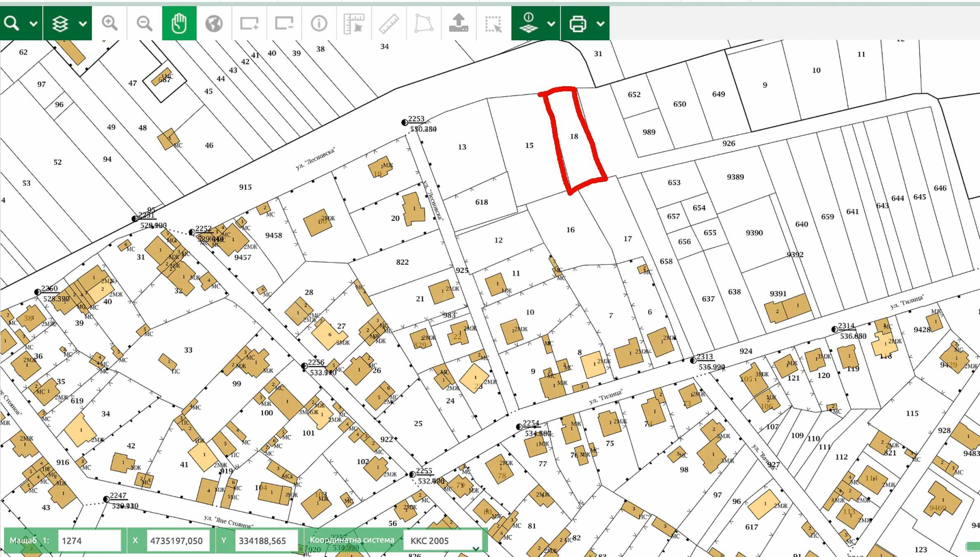Image resolution: width=980 pixels, height=557 pixels.
Task: Click the upload file icon
Action: click(x=459, y=23)
